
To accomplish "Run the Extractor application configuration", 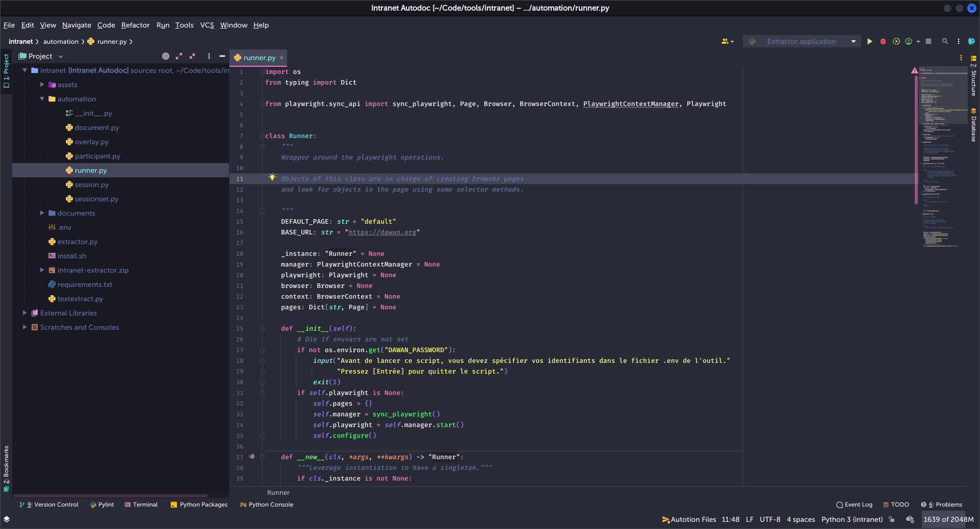I will click(x=869, y=41).
